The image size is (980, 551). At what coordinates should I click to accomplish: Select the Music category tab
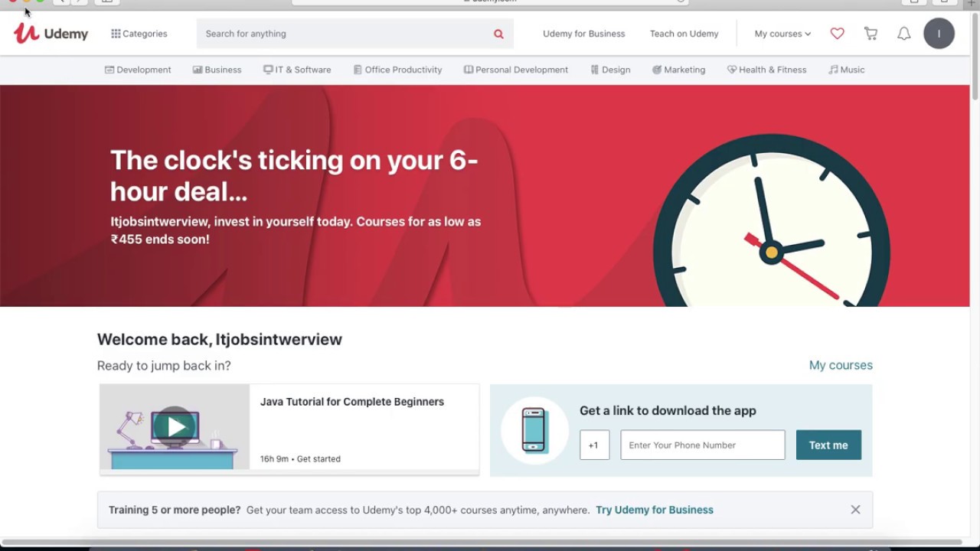(x=846, y=70)
